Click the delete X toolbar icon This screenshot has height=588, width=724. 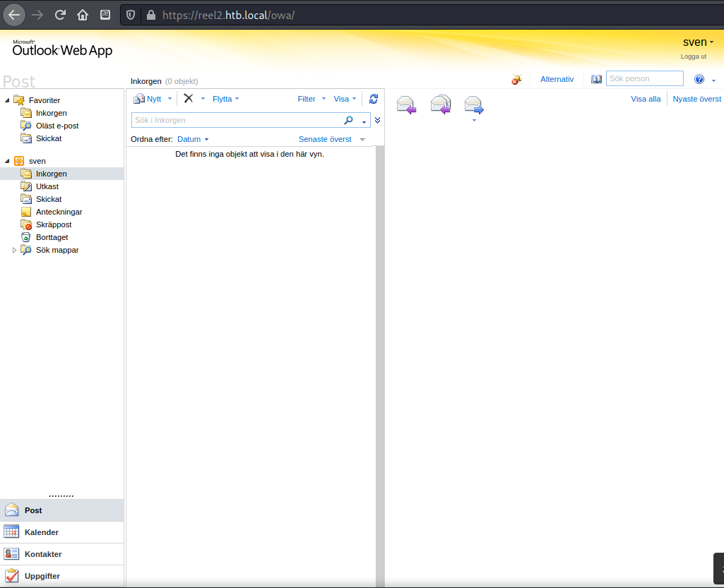click(188, 99)
